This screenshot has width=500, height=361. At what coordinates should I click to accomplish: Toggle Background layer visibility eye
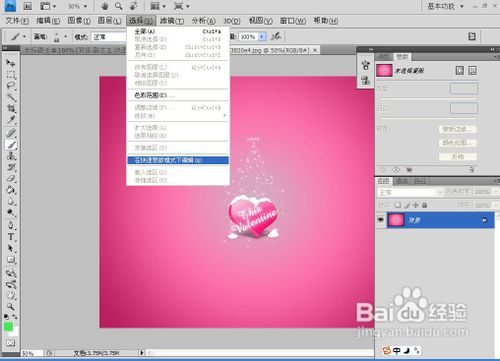(x=381, y=220)
